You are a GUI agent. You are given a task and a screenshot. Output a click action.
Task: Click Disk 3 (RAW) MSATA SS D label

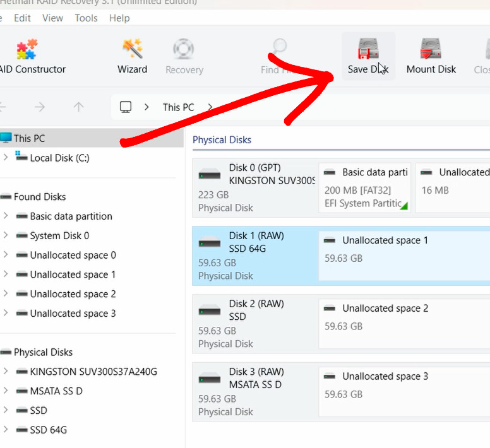[x=256, y=378]
